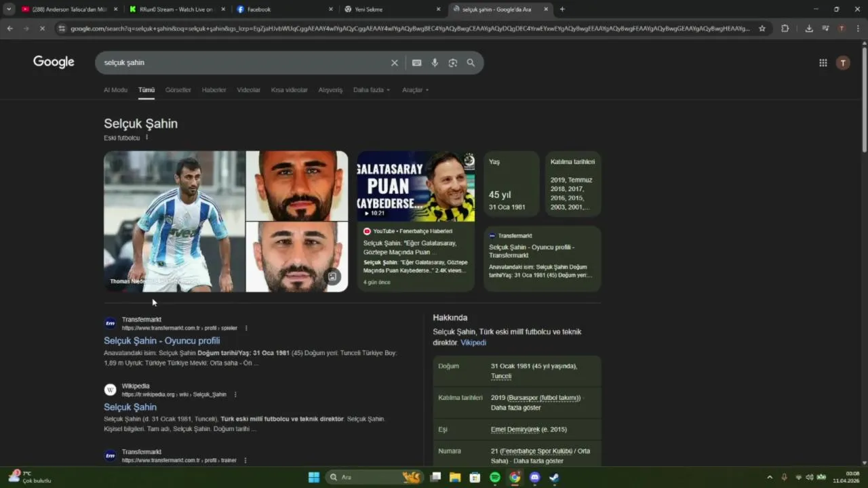Expand Daha fazla göster under Numara
This screenshot has width=868, height=488.
538,461
